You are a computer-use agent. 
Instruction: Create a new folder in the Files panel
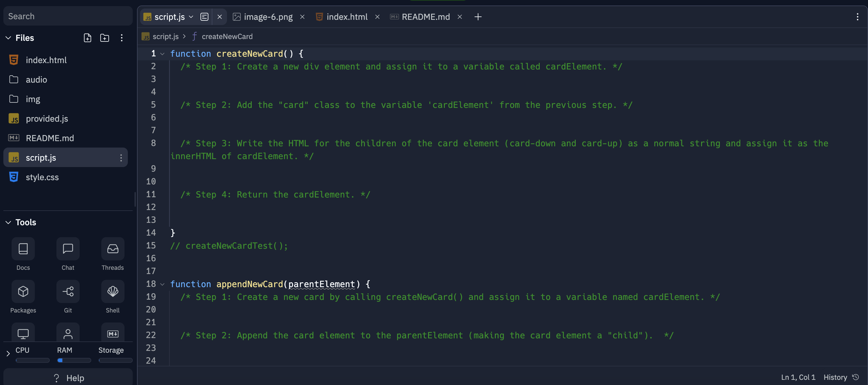[105, 38]
